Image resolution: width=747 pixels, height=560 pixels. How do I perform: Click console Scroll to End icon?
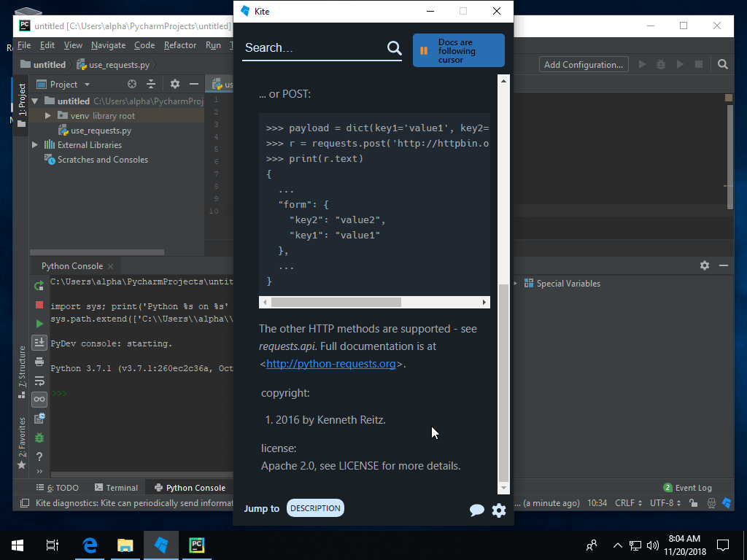(x=39, y=343)
